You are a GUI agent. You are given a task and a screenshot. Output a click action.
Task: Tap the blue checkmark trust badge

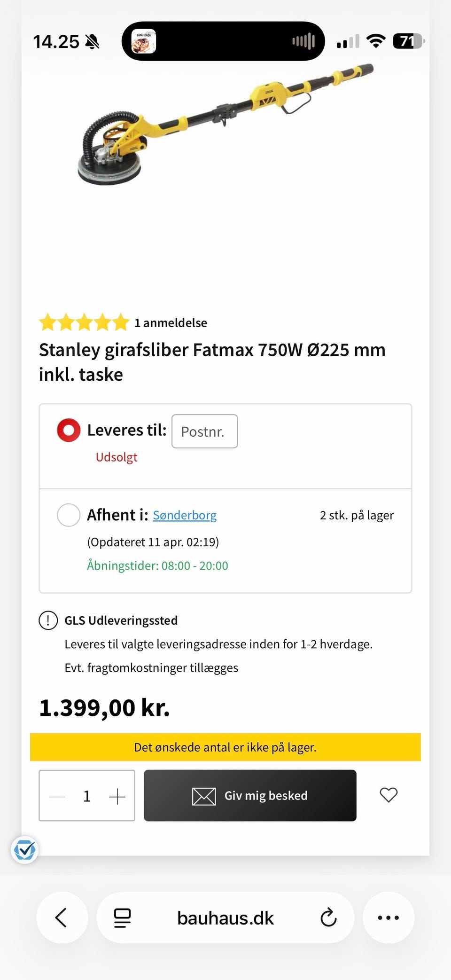(24, 850)
